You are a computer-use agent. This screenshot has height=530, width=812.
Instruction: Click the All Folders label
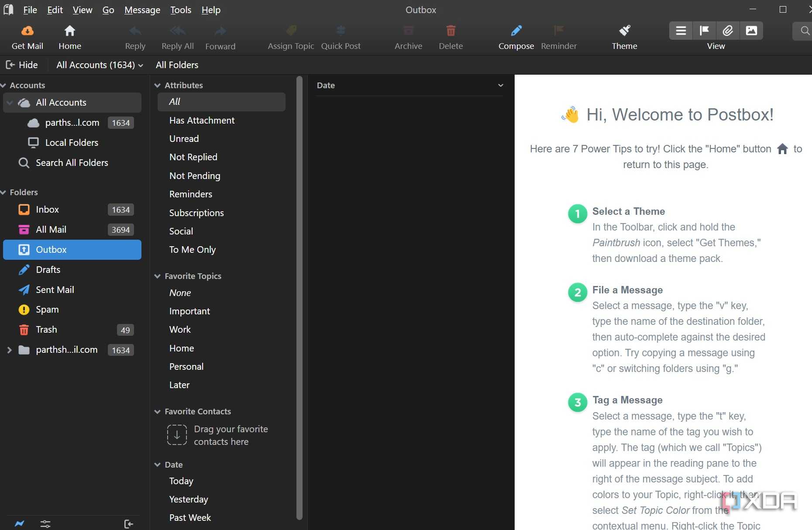[x=177, y=65]
